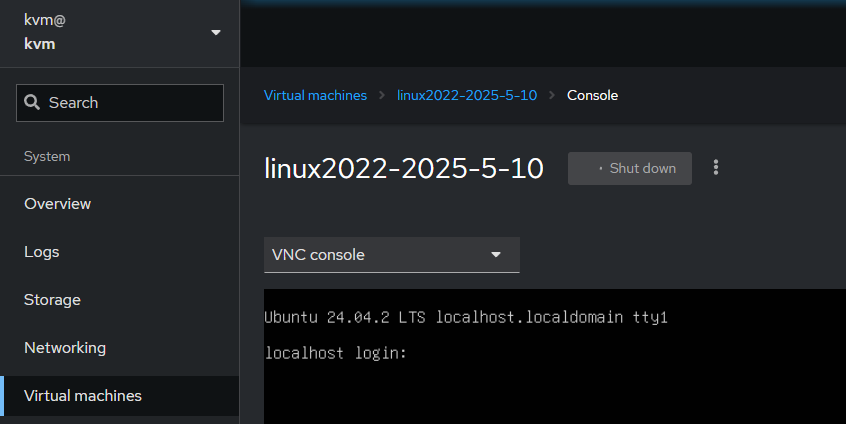Viewport: 846px width, 424px height.
Task: Click the linux2022-2025-5-10 page title
Action: point(404,168)
